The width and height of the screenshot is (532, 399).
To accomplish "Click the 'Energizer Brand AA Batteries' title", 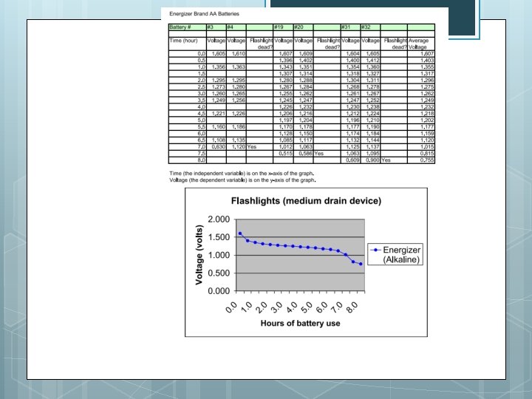I will [x=204, y=14].
